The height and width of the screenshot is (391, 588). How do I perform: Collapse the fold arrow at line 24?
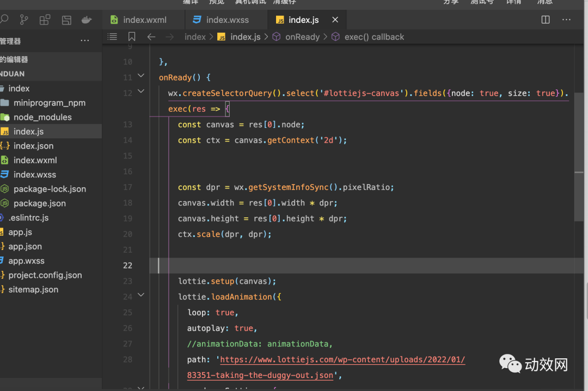[141, 295]
